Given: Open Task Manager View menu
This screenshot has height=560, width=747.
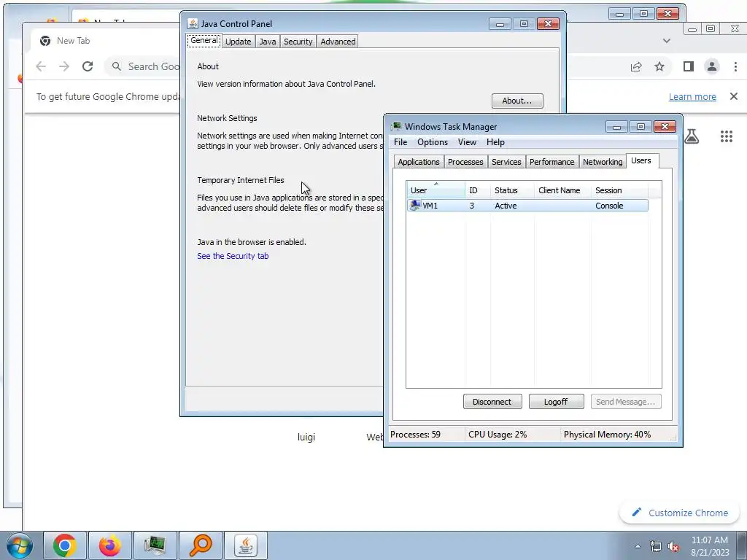Looking at the screenshot, I should [467, 142].
